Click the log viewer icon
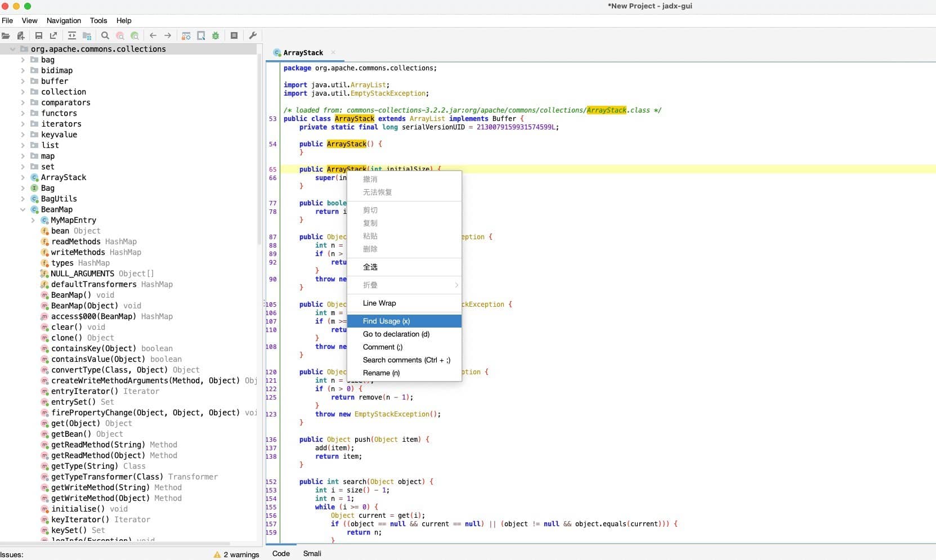Screen dimensions: 936x560 [234, 35]
